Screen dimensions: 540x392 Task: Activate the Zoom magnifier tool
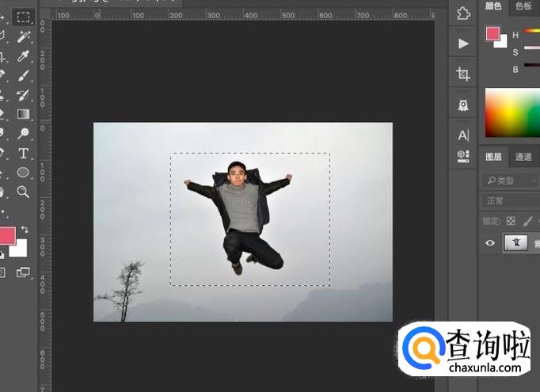click(x=23, y=192)
